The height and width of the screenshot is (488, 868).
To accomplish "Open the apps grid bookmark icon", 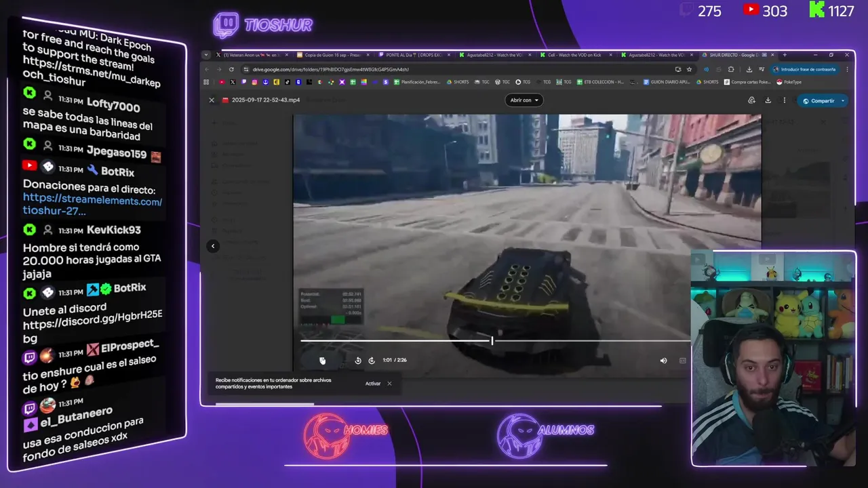I will 207,82.
